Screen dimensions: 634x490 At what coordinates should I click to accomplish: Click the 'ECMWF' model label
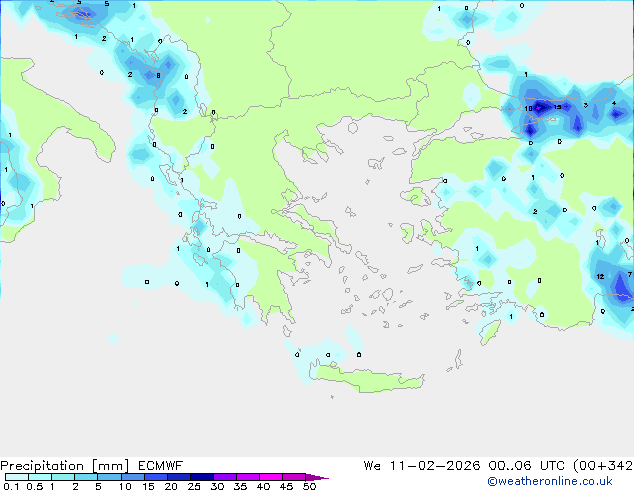pos(161,466)
